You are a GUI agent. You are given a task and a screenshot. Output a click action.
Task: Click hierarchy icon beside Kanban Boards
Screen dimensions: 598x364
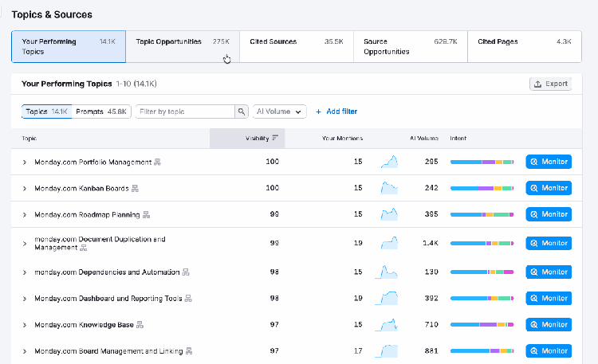click(x=135, y=188)
